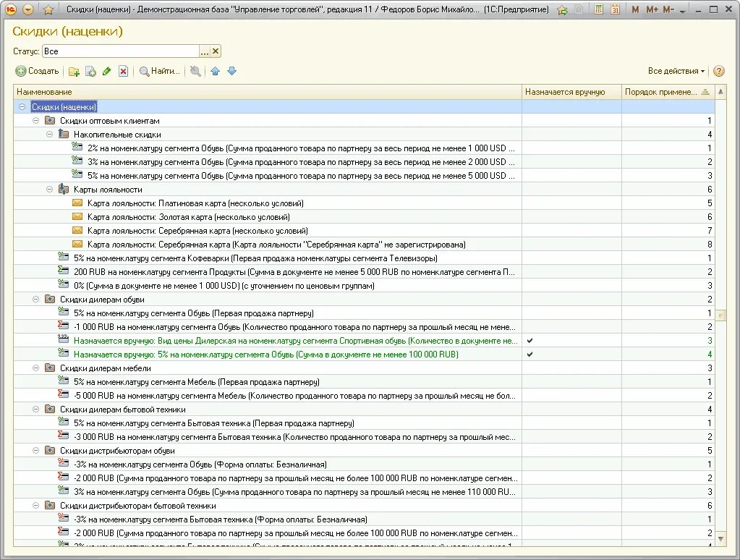Collapse the Скидки оптовым клиентам group
The width and height of the screenshot is (740, 560).
coord(35,120)
